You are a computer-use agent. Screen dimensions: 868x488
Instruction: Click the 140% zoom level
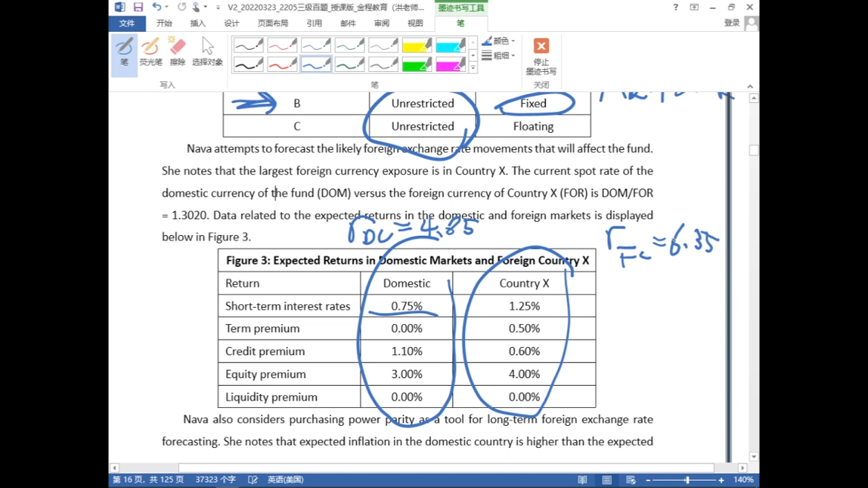[743, 480]
